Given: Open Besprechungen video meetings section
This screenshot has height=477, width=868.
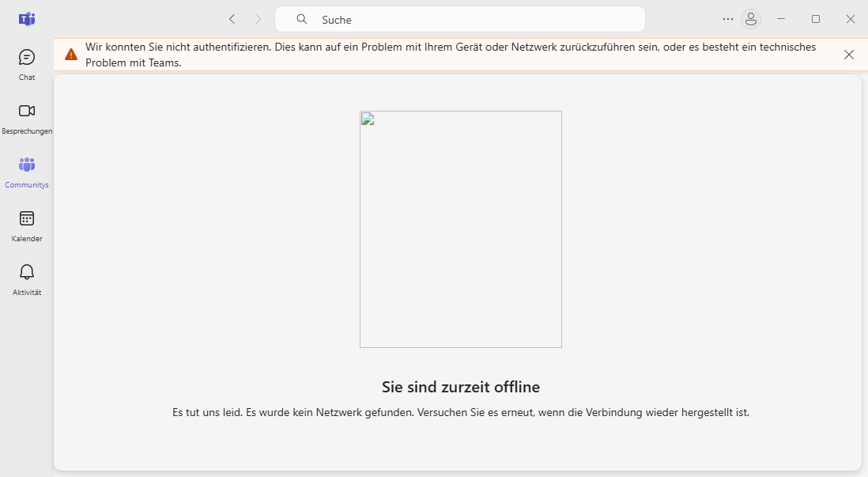Looking at the screenshot, I should point(27,119).
